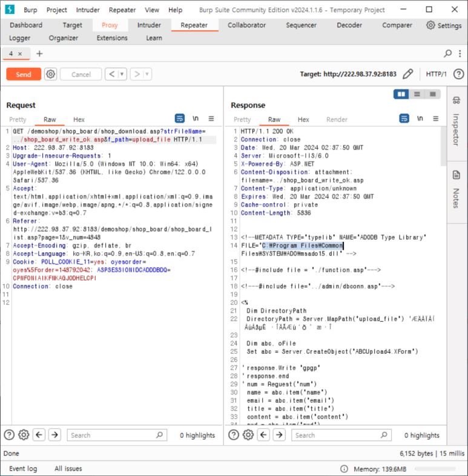Viewport: 468px width, 476px height.
Task: Add a new Repeater tab with plus
Action: [x=39, y=54]
